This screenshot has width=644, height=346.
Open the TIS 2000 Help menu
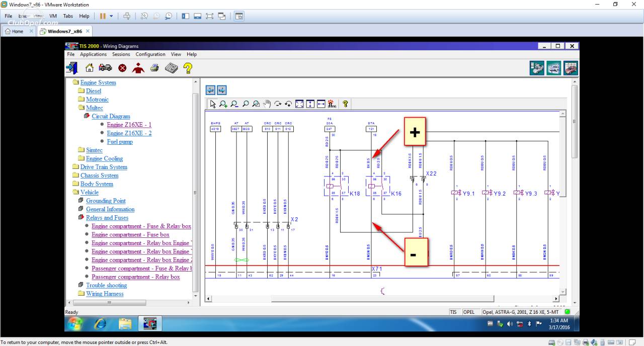[x=192, y=54]
